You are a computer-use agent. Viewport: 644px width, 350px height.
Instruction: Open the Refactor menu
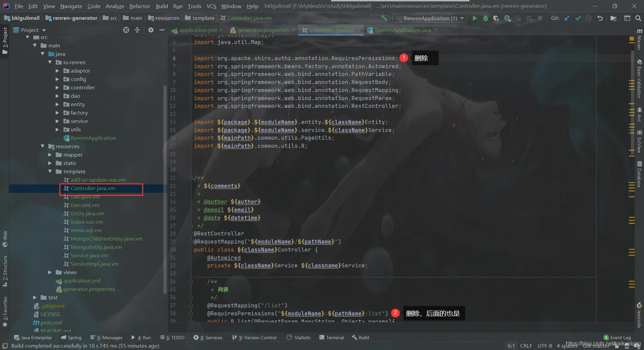pos(140,6)
